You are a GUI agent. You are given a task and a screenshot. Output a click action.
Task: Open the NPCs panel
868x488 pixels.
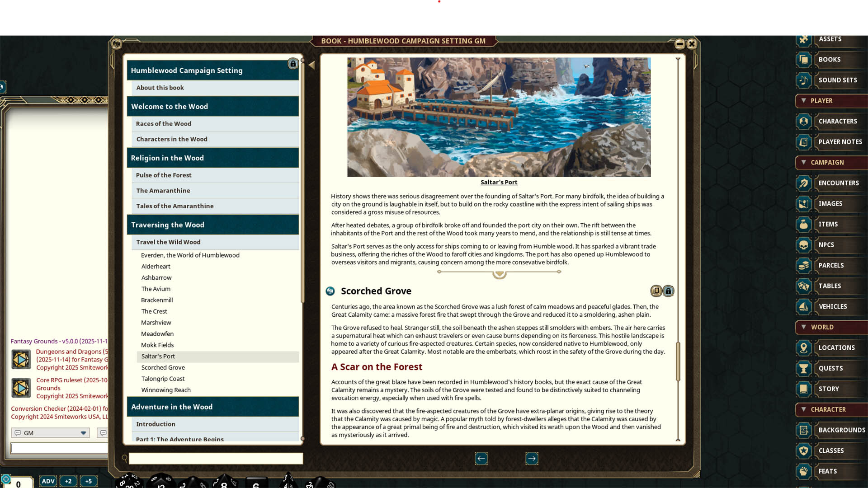[x=826, y=244]
